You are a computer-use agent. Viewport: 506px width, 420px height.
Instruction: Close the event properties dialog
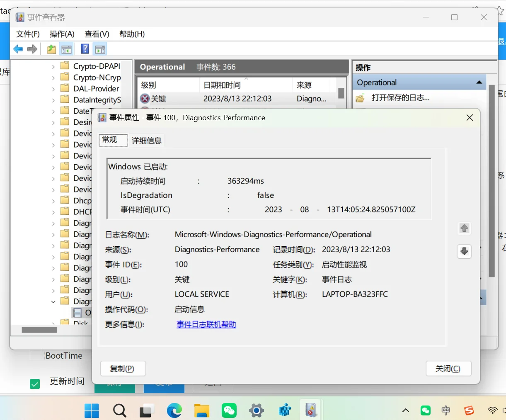tap(470, 118)
